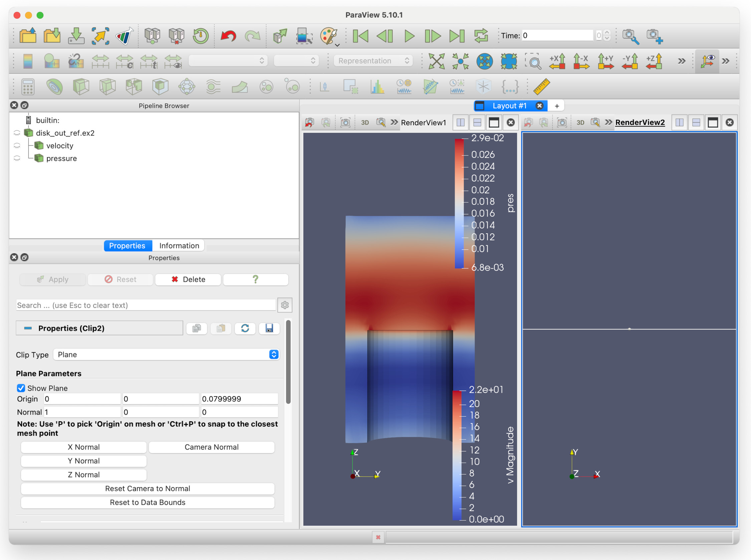Apply the Stream Tracer filter icon
This screenshot has height=560, width=751.
click(213, 87)
